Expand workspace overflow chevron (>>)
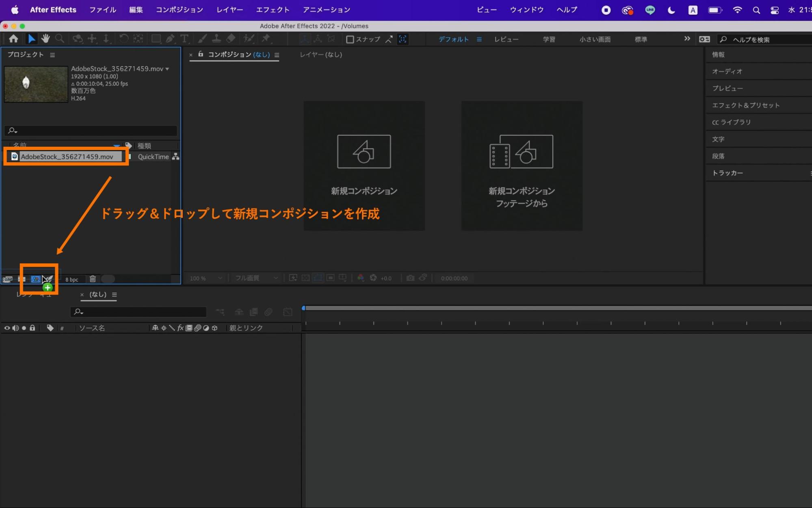The width and height of the screenshot is (812, 508). 687,39
